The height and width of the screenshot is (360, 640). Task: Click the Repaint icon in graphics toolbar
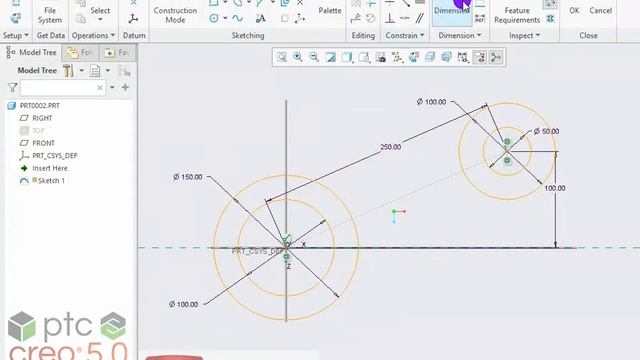tap(331, 57)
